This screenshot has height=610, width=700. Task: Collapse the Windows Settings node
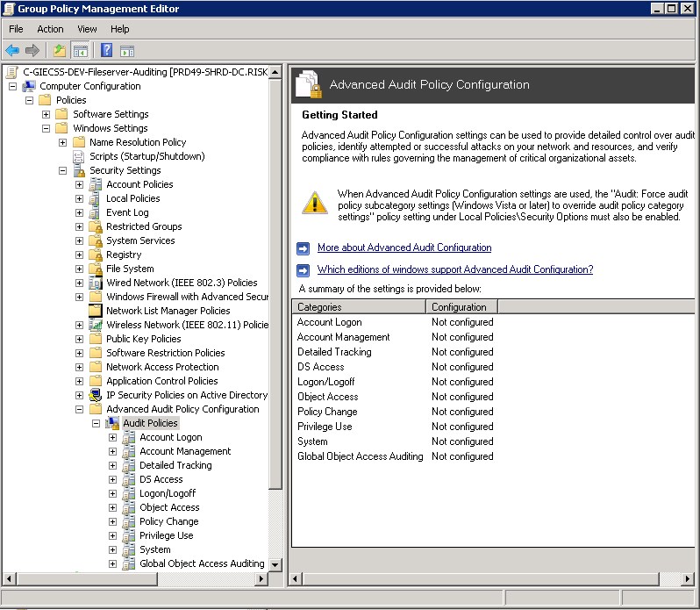pyautogui.click(x=46, y=128)
